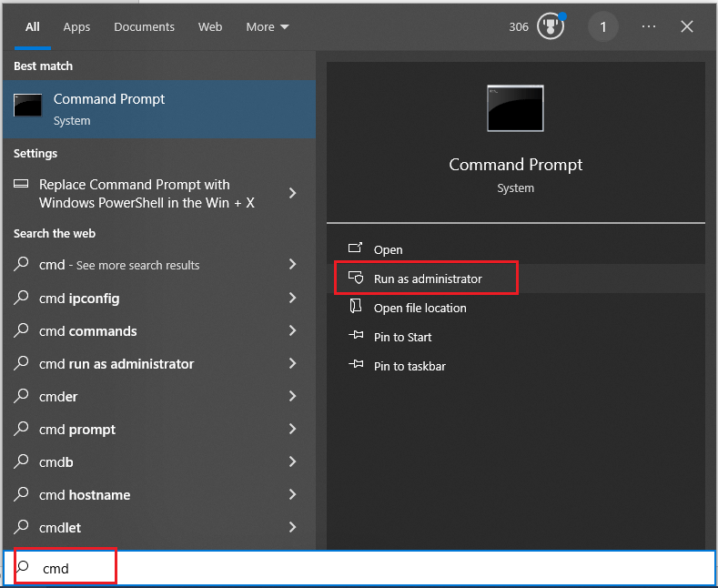The image size is (718, 588).
Task: Click the Command Prompt icon in Best match
Action: [27, 106]
